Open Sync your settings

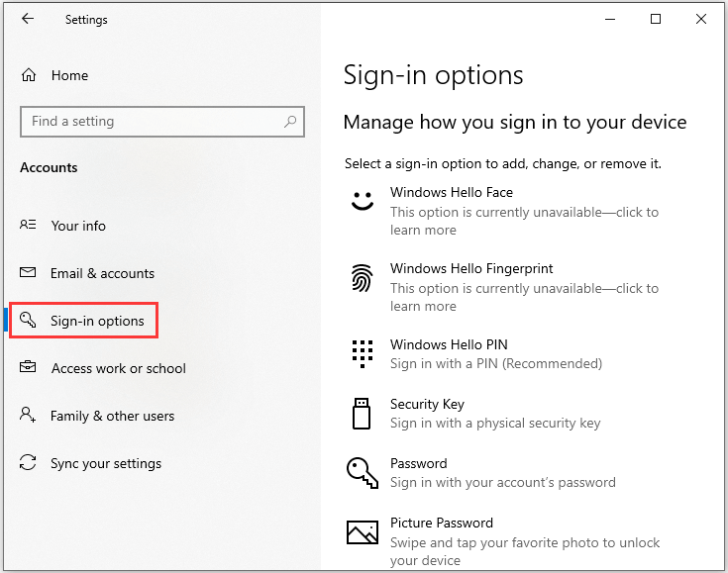point(106,463)
